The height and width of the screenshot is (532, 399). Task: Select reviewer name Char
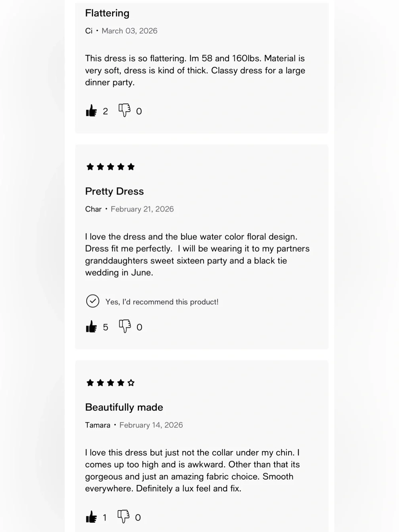point(93,209)
